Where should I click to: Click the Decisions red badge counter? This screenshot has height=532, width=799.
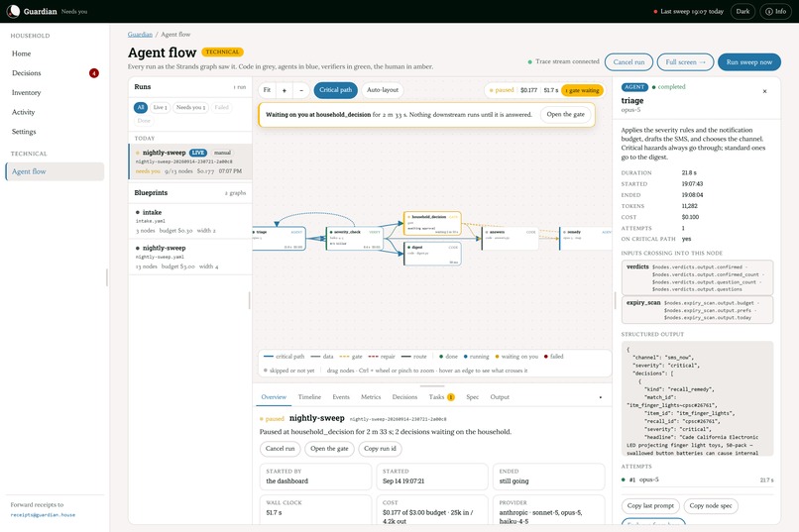coord(94,73)
